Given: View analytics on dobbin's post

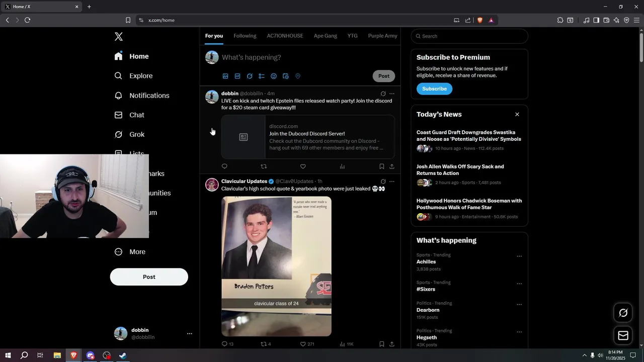Looking at the screenshot, I should click(342, 166).
